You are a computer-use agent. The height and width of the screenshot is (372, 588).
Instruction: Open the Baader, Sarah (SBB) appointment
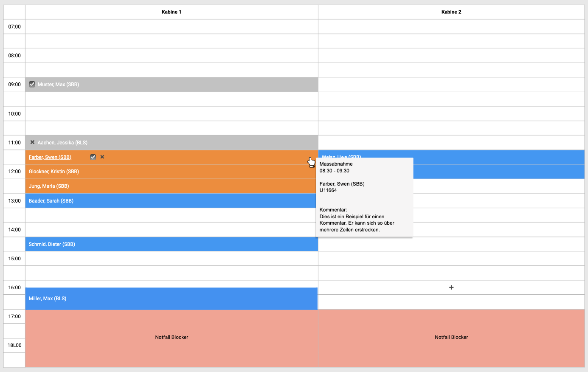[x=51, y=201]
